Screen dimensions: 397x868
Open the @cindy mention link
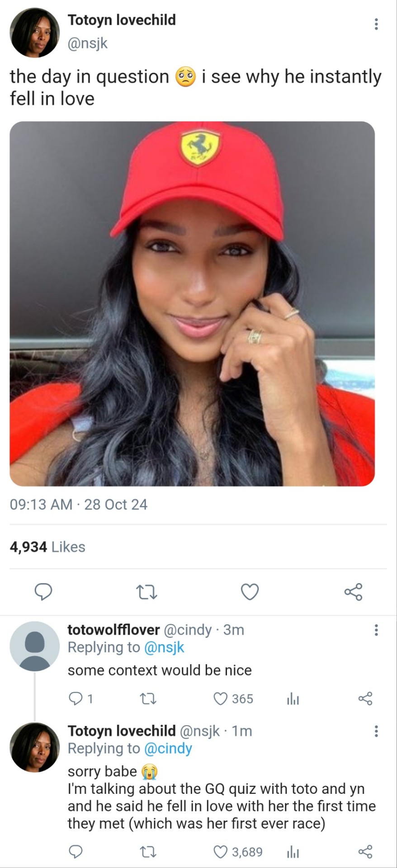coord(168,748)
